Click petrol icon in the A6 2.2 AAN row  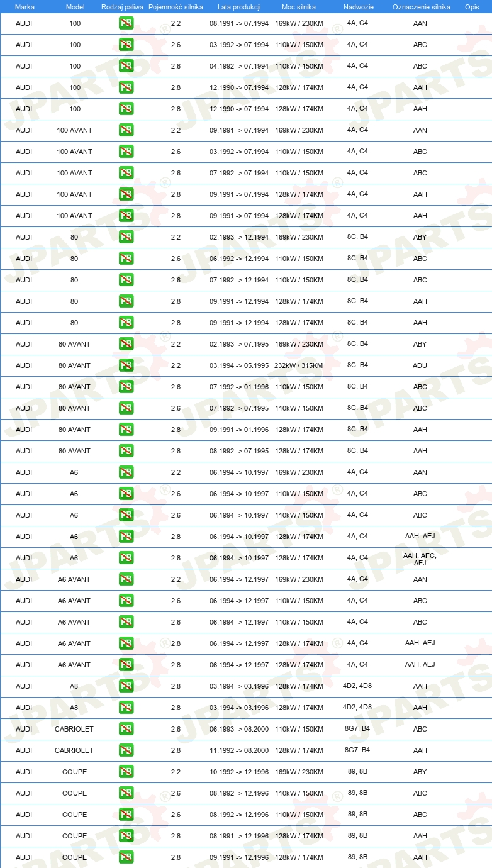coord(126,473)
